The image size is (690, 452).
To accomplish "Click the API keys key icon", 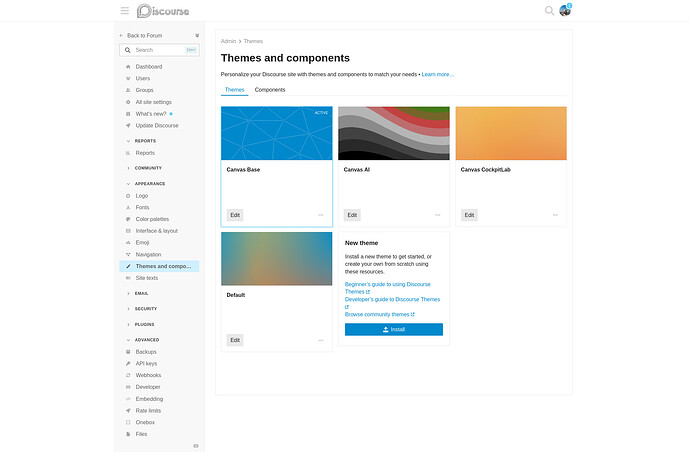I will [128, 364].
